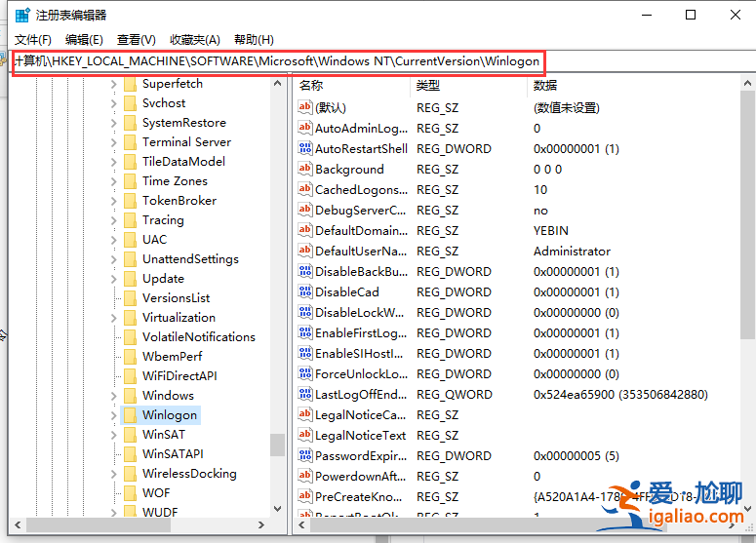This screenshot has height=543, width=756.
Task: Expand the WirelessDocking tree node
Action: coord(114,474)
